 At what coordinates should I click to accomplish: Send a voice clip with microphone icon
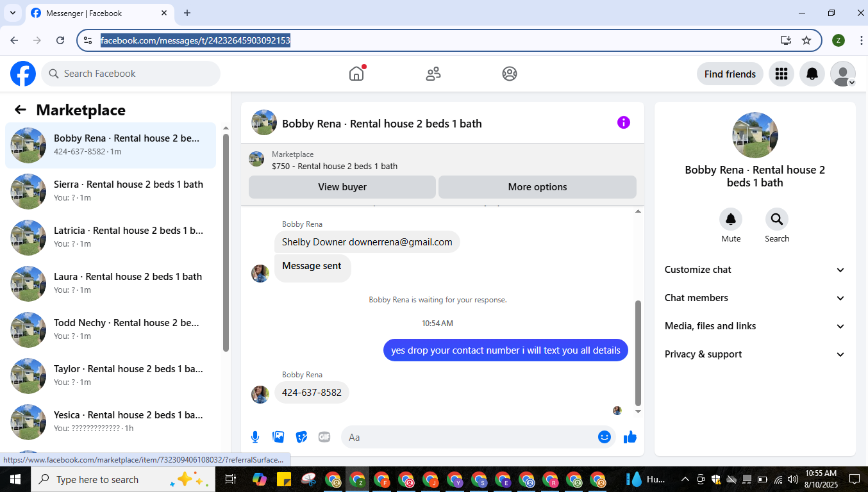255,437
